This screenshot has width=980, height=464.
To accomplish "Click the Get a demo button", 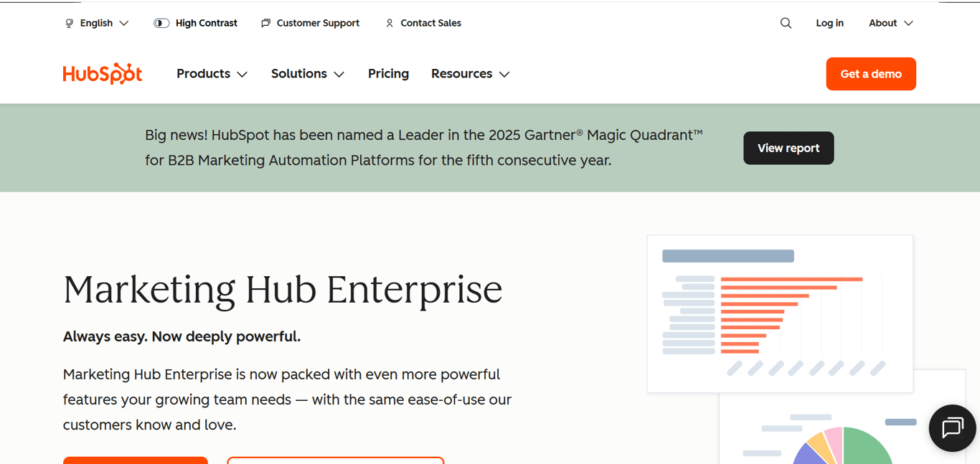I will [871, 74].
